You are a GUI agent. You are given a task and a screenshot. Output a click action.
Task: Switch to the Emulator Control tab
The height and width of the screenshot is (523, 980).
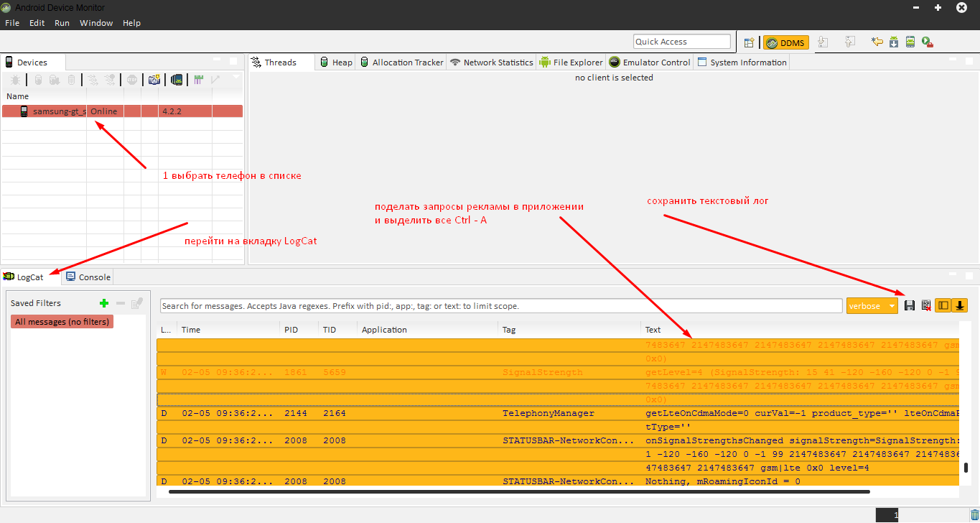tap(650, 63)
